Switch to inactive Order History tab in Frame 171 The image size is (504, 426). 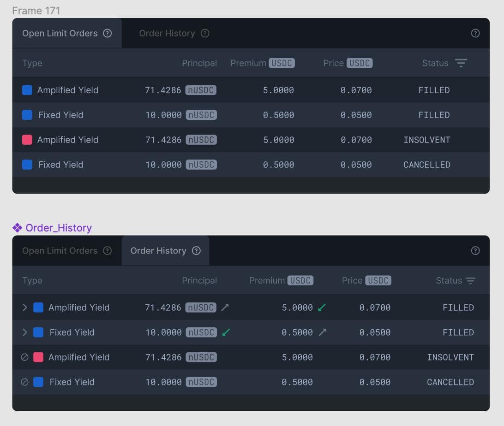(x=167, y=33)
